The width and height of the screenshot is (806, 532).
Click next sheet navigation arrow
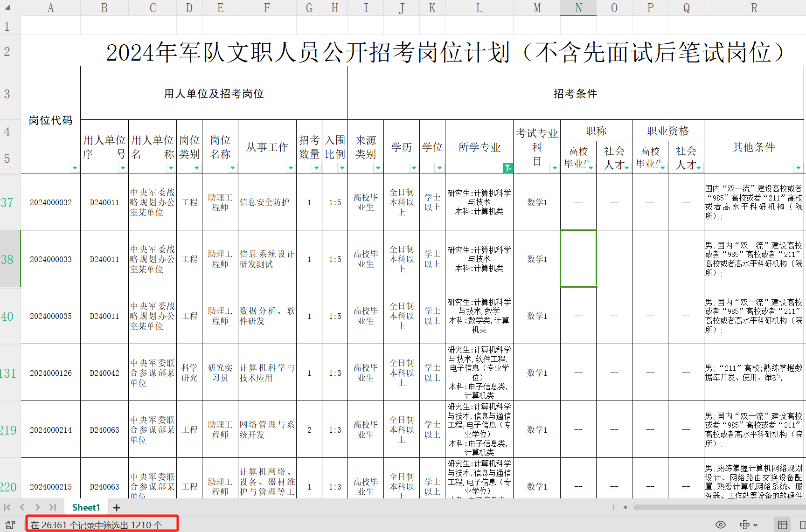coord(37,507)
